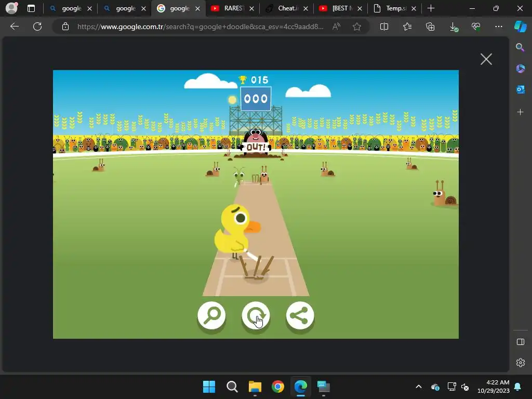Image resolution: width=532 pixels, height=399 pixels.
Task: Add an app to the sidebar
Action: coord(520,112)
